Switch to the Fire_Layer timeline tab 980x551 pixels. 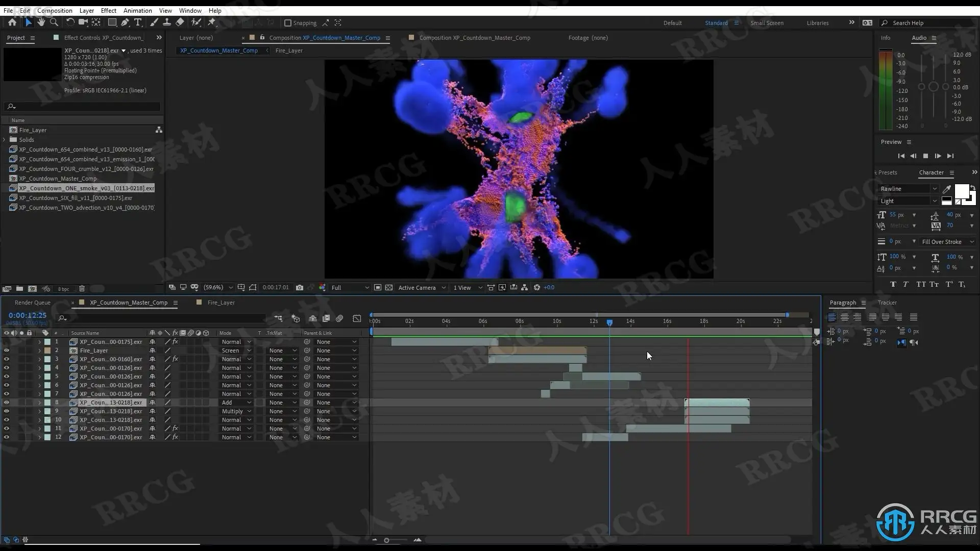[220, 303]
